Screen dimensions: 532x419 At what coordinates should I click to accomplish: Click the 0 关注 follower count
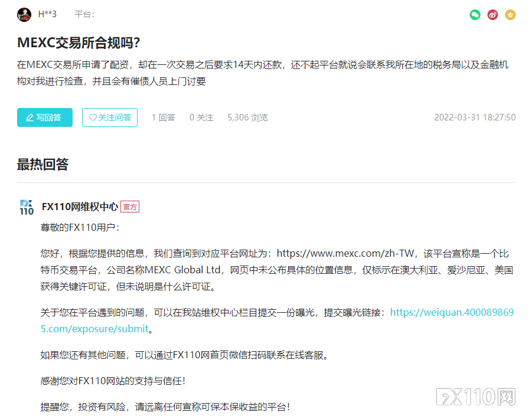[201, 117]
